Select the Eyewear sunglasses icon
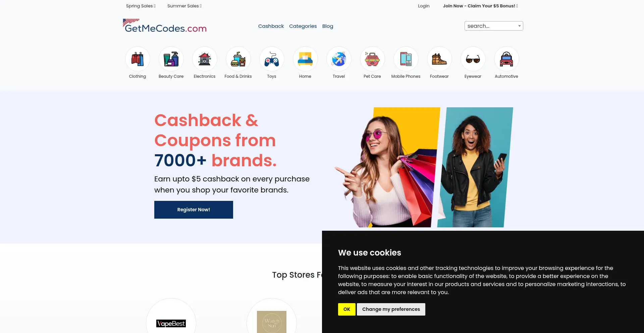The height and width of the screenshot is (333, 644). point(473,59)
